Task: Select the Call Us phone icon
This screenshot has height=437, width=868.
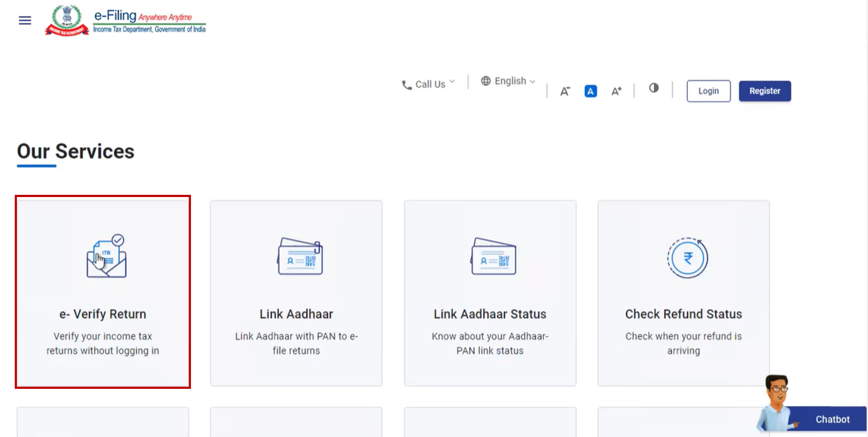Action: click(x=405, y=85)
